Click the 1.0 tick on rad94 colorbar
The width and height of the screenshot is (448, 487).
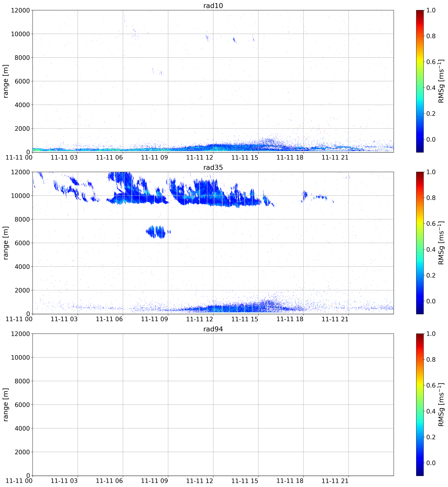tap(431, 334)
